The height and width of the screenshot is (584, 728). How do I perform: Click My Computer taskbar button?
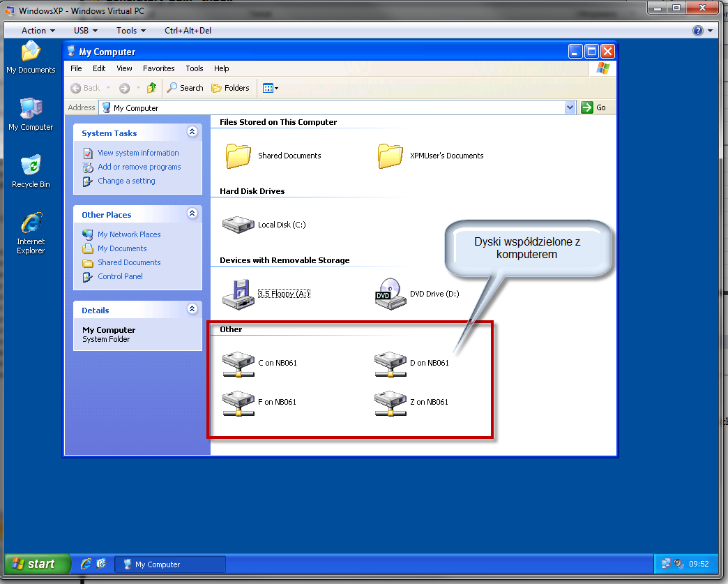170,564
